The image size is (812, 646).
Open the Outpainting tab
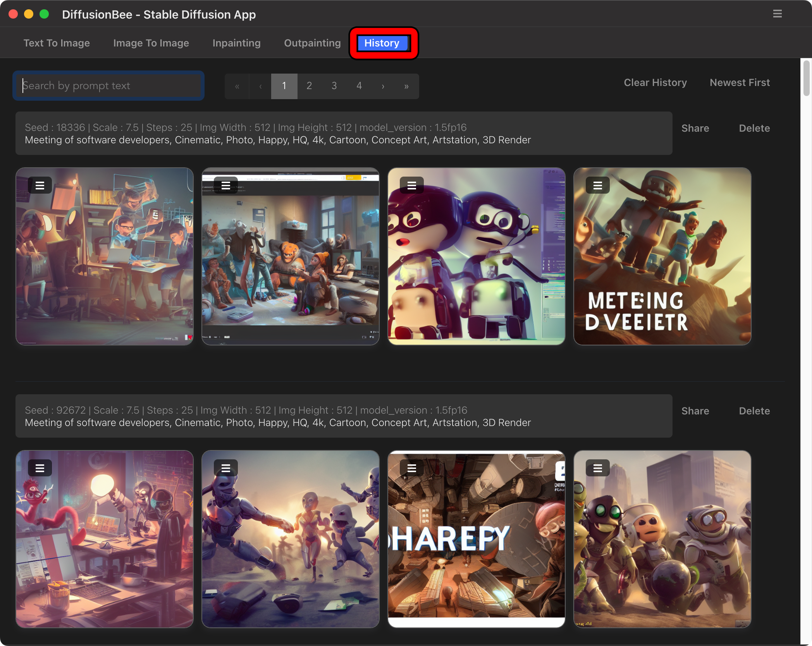click(312, 43)
